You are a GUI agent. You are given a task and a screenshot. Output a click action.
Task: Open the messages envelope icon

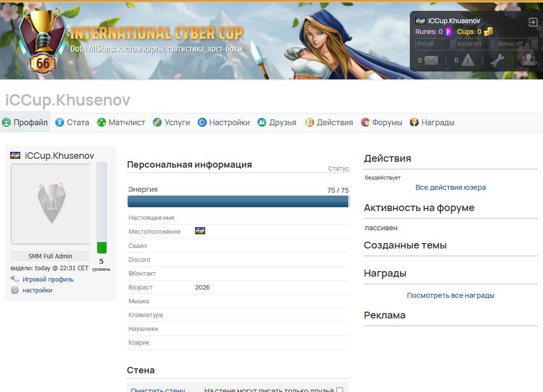click(431, 60)
